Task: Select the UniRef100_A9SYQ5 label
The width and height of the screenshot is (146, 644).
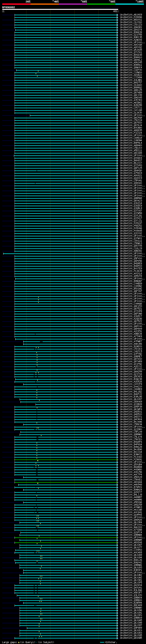Action: point(131,45)
